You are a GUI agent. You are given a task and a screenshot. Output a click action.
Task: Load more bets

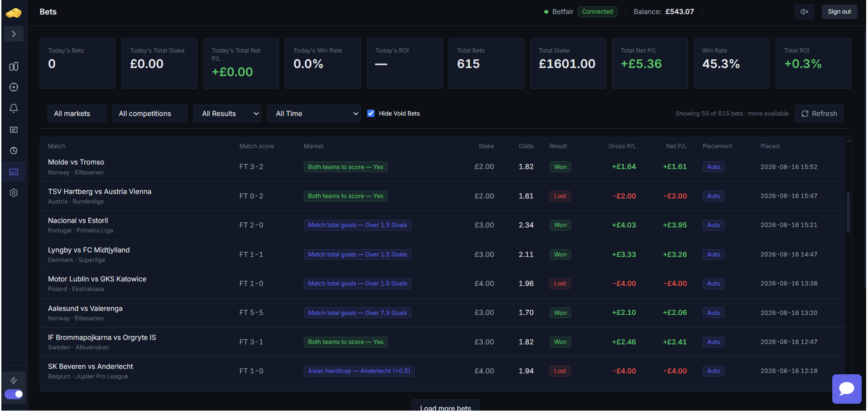click(x=445, y=406)
